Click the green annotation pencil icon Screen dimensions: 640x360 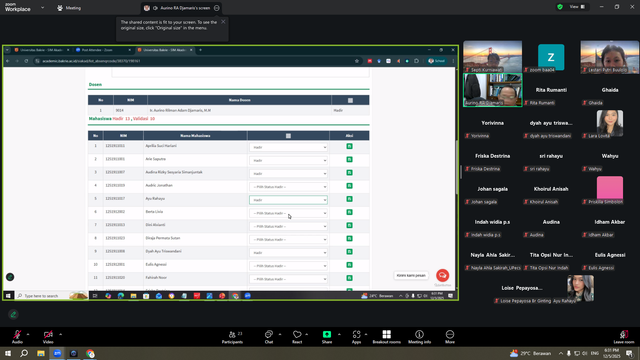click(x=13, y=314)
